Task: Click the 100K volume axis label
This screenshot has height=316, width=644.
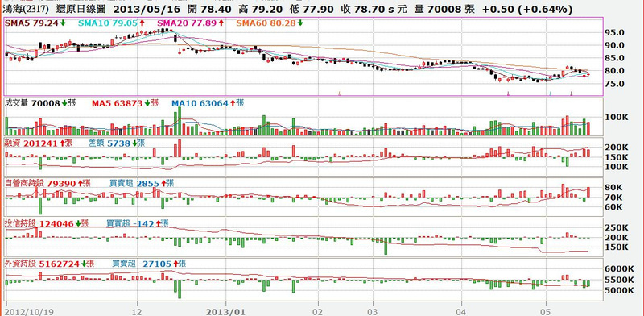Action: coord(616,117)
